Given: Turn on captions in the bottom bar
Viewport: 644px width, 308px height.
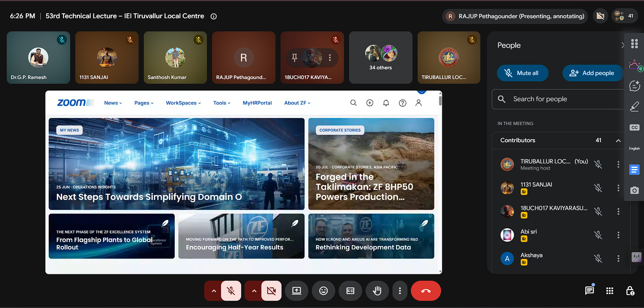Looking at the screenshot, I should pyautogui.click(x=350, y=291).
